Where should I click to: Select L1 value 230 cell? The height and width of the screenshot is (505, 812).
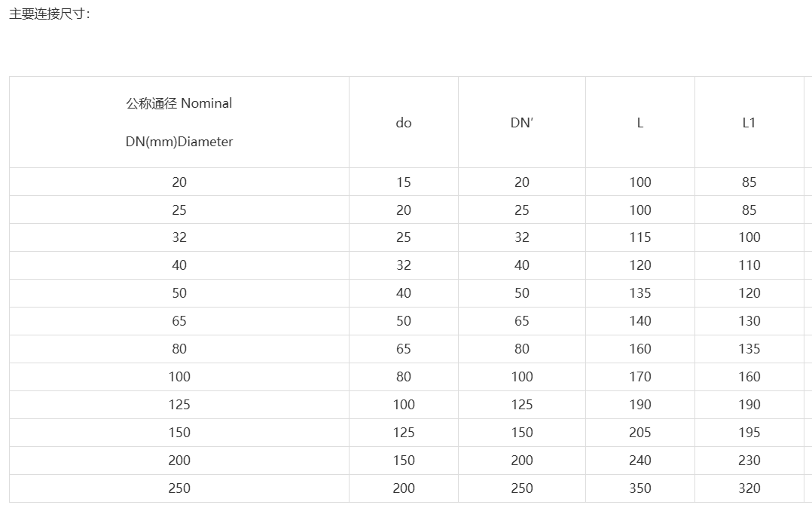point(749,461)
